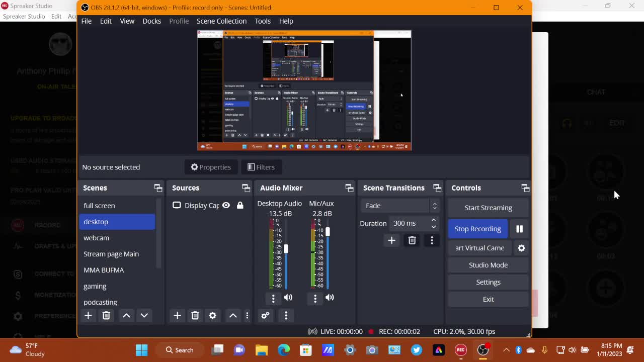
Task: Increase transition duration with up arrow
Action: point(433,220)
